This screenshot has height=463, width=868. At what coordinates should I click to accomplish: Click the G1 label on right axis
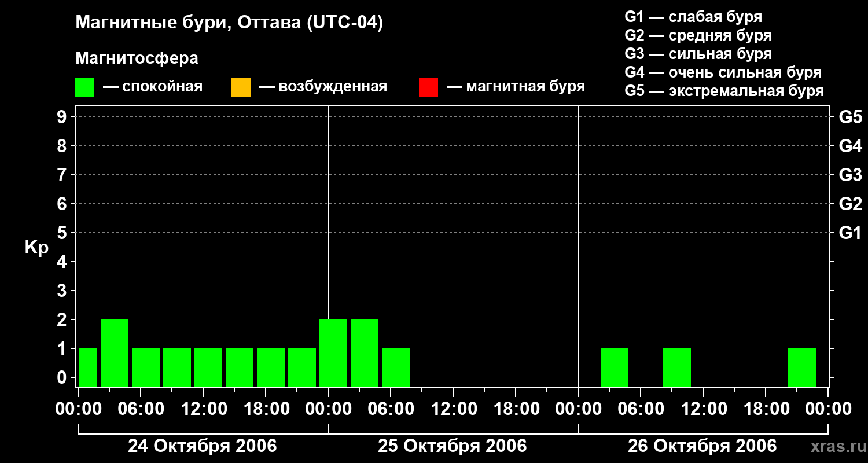(850, 233)
